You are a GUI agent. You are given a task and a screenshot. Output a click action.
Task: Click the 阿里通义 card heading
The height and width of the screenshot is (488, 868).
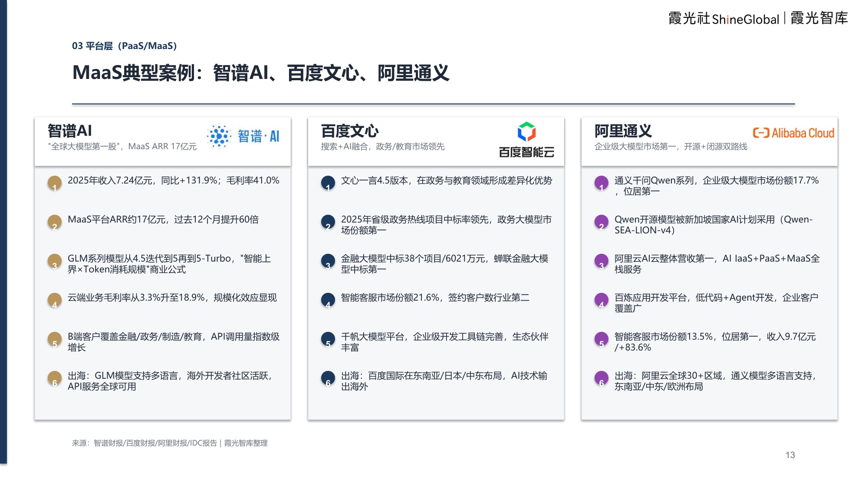pos(623,131)
